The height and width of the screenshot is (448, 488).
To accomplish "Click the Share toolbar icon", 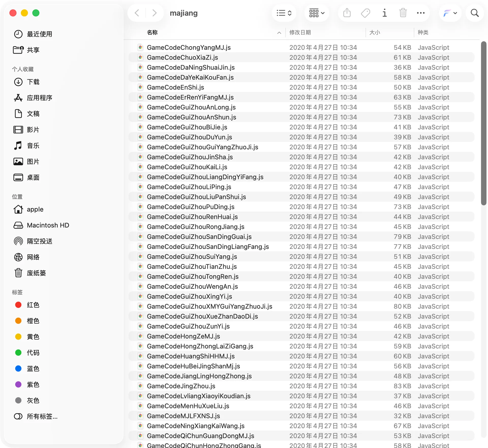I will 347,13.
